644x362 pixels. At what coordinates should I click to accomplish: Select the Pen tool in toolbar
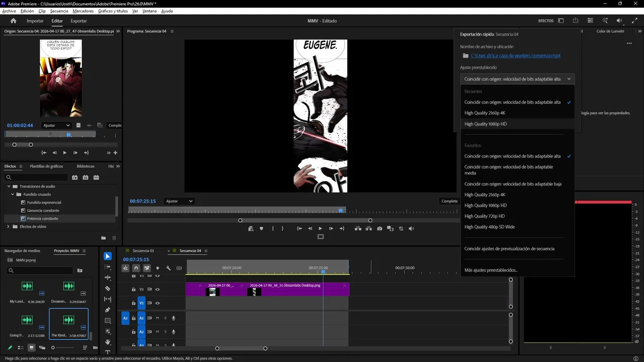pos(108,310)
